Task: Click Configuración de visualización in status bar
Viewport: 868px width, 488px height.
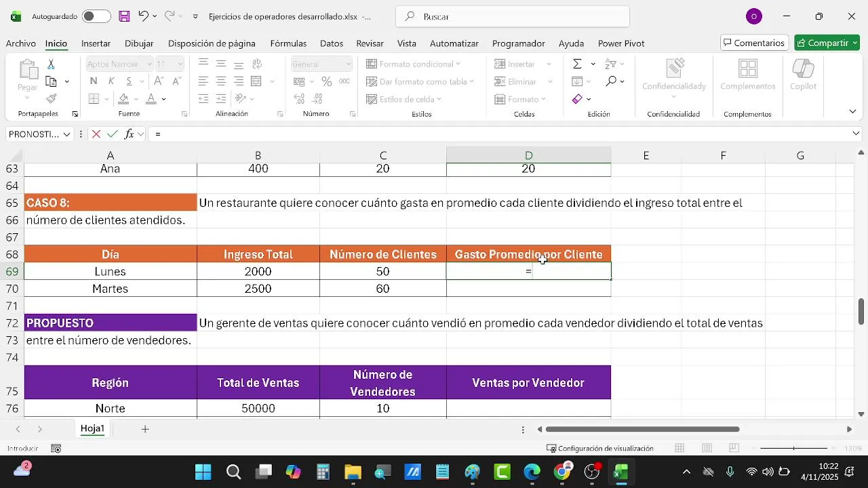Action: point(600,448)
